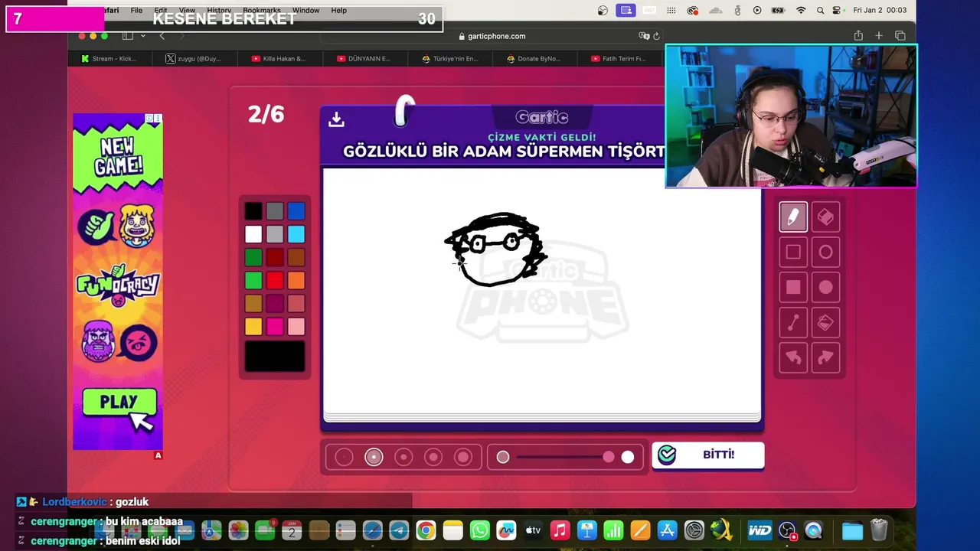The image size is (980, 551).
Task: Click the BİTTİ! done button
Action: pyautogui.click(x=708, y=455)
